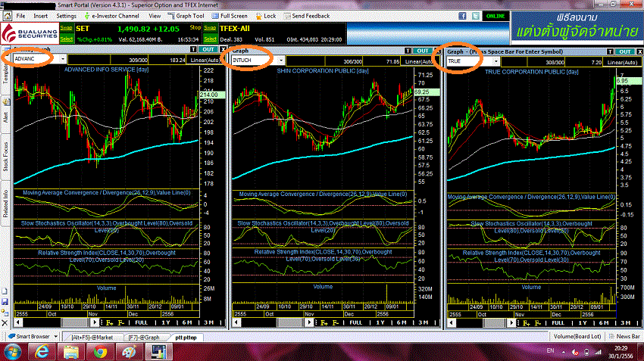Open the e-Investor Channel
The image size is (644, 361).
(x=111, y=16)
